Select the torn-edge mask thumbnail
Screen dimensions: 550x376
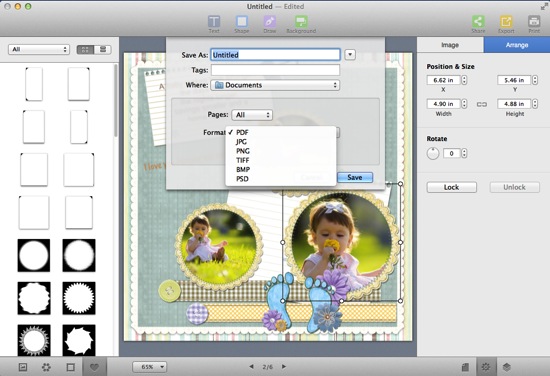click(79, 341)
